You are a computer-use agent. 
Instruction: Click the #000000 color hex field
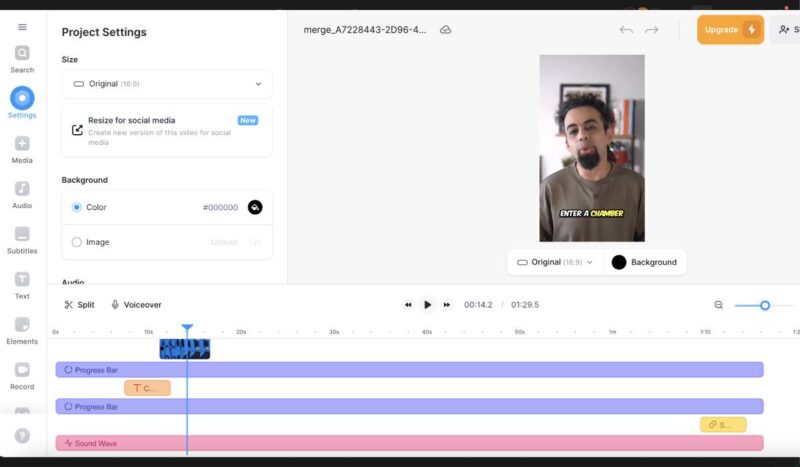[x=220, y=207]
